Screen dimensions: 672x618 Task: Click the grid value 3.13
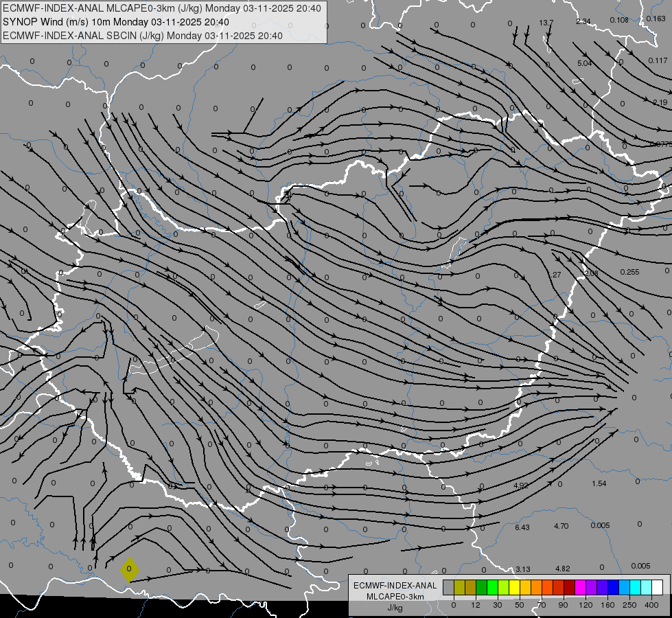pos(523,569)
